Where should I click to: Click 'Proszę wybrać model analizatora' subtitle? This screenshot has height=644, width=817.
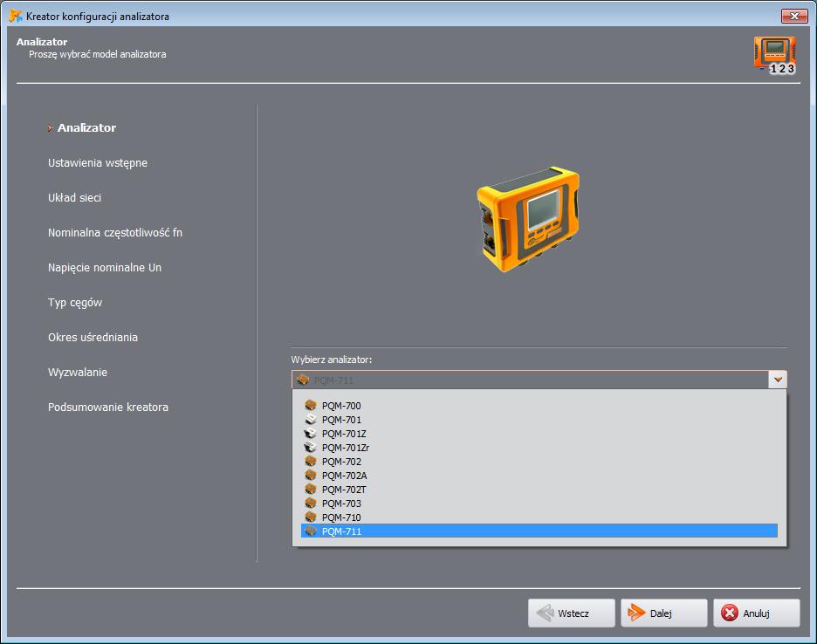(98, 54)
